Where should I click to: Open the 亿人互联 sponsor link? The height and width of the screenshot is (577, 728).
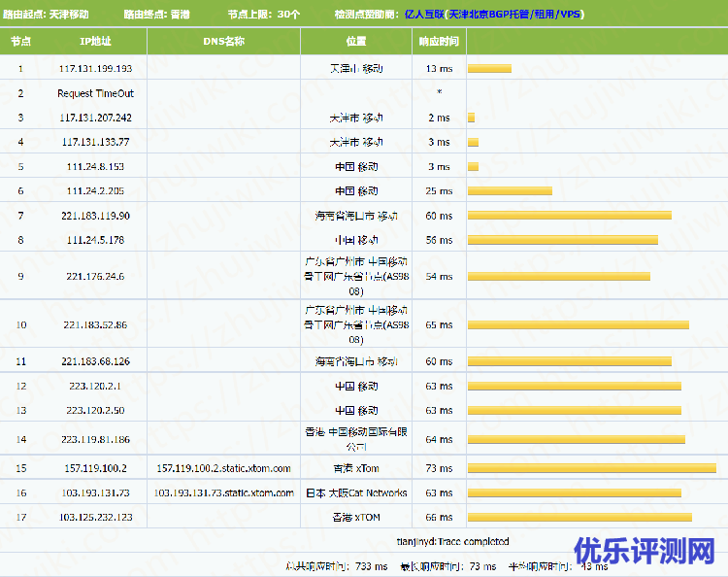pyautogui.click(x=425, y=16)
